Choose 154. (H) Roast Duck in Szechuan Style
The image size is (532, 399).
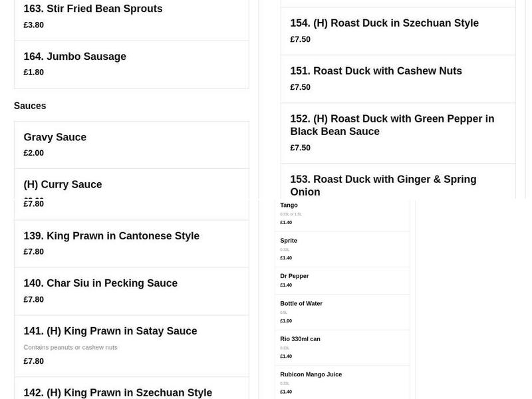(x=384, y=24)
